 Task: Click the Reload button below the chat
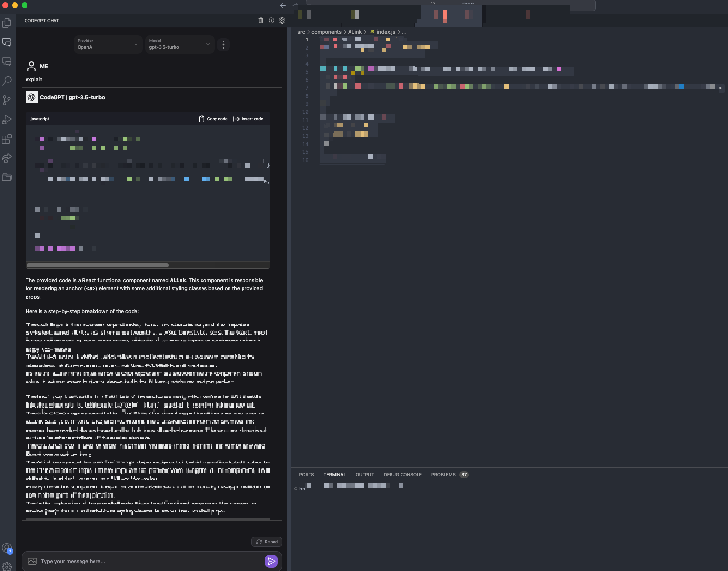click(266, 542)
